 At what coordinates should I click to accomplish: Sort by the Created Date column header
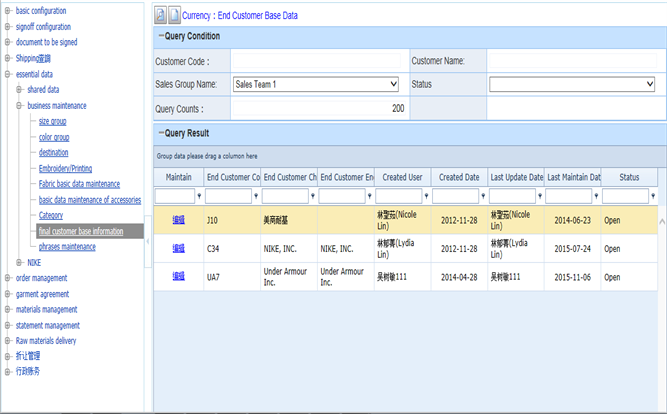click(459, 177)
